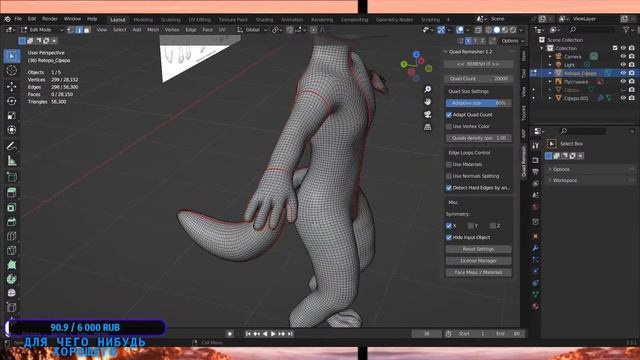This screenshot has width=640, height=360.
Task: Toggle X-ray display in the viewport header
Action: (x=478, y=30)
